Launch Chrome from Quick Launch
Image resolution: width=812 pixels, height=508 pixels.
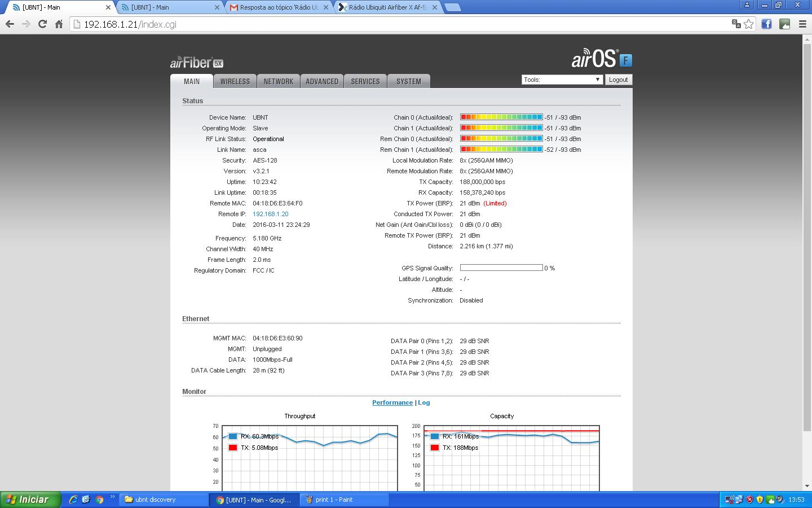pyautogui.click(x=99, y=500)
